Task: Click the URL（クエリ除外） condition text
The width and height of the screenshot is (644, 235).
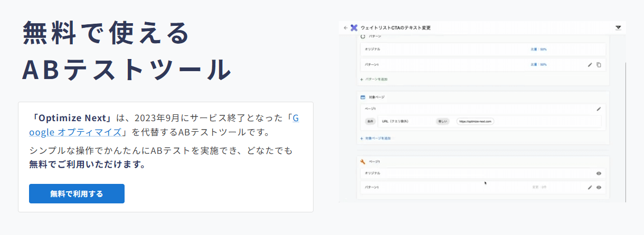Action: (395, 121)
